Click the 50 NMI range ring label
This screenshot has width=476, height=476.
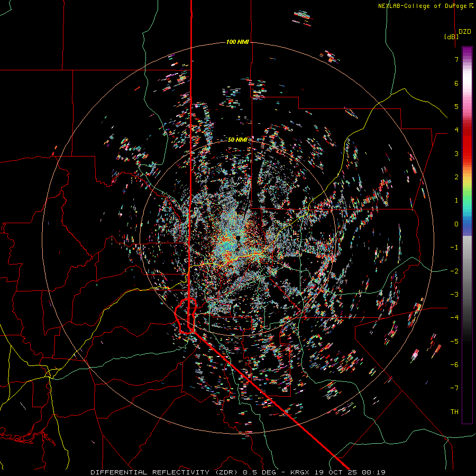(237, 140)
